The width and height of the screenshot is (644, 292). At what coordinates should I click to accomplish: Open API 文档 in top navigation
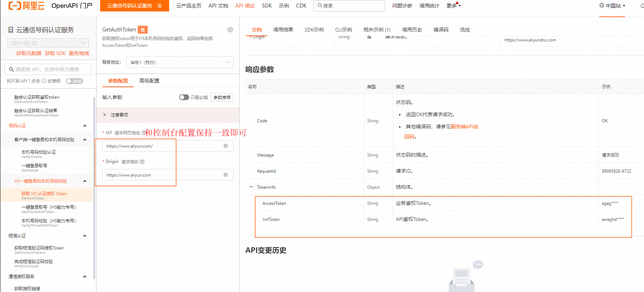point(218,6)
